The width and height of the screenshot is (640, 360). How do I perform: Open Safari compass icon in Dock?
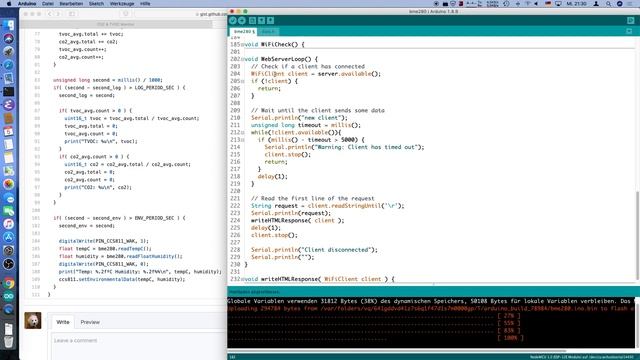click(9, 65)
